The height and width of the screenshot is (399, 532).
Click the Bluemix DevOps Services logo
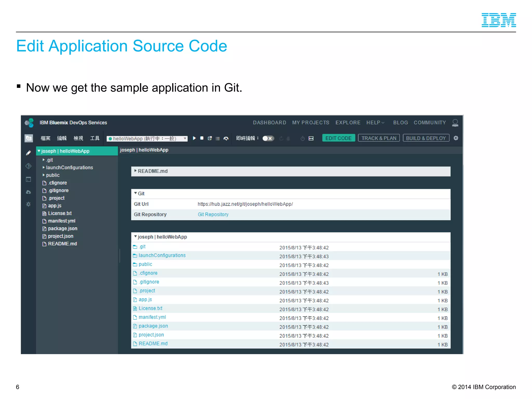[x=29, y=123]
